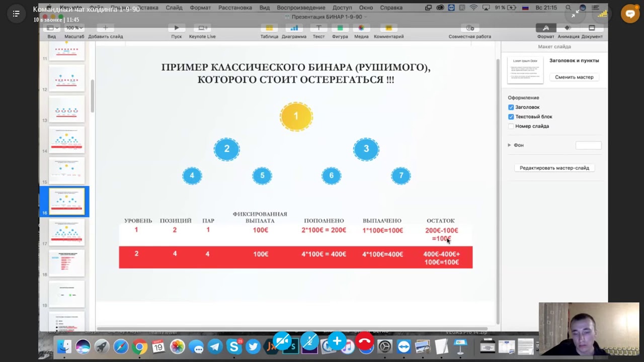Click the yellow circle numbered 1
644x362 pixels.
296,117
